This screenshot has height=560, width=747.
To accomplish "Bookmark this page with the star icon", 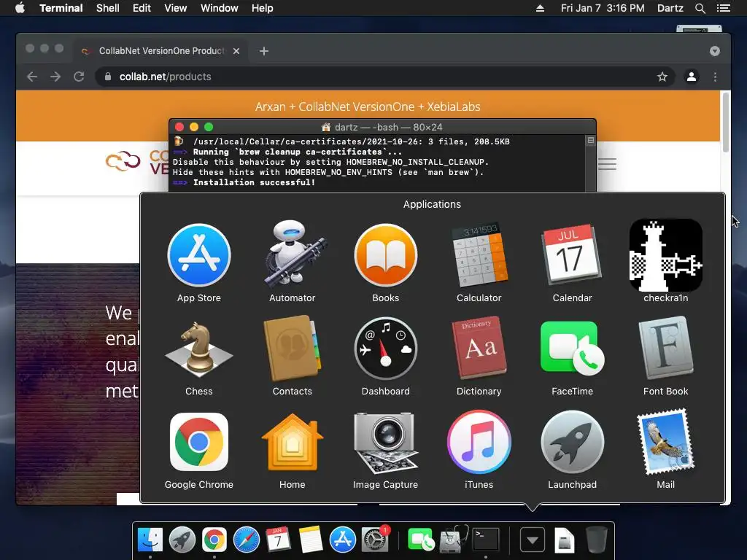I will [x=662, y=77].
